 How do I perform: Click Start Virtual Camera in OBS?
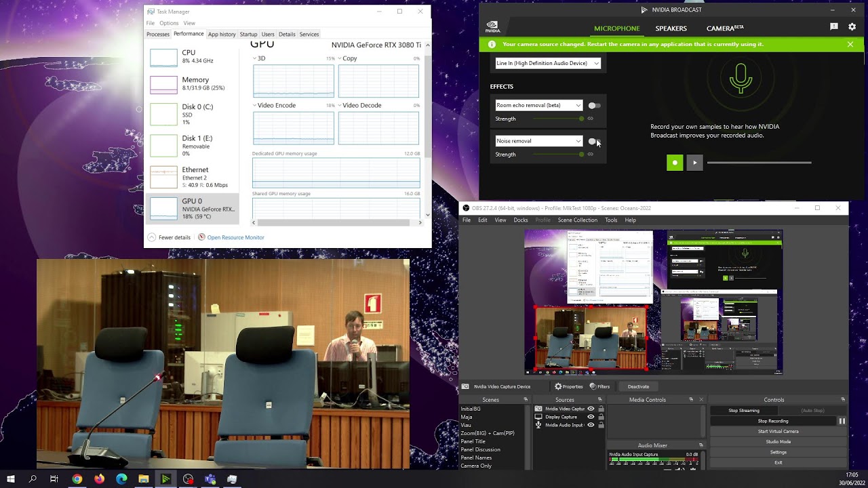tap(778, 431)
